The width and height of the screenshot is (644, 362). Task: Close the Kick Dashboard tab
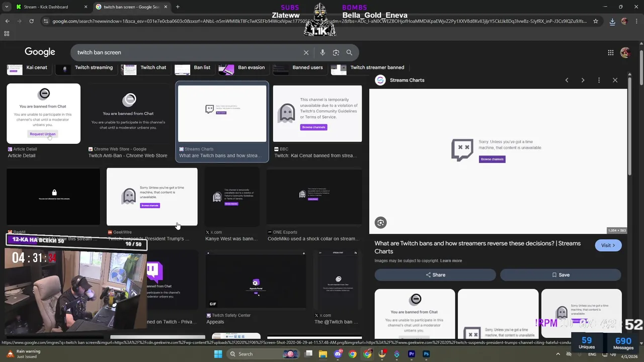(86, 7)
